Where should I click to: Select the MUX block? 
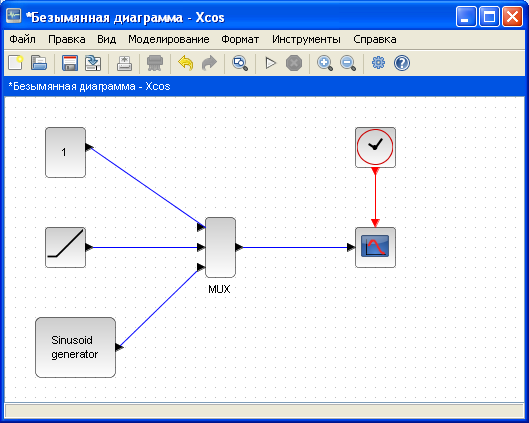tap(220, 247)
